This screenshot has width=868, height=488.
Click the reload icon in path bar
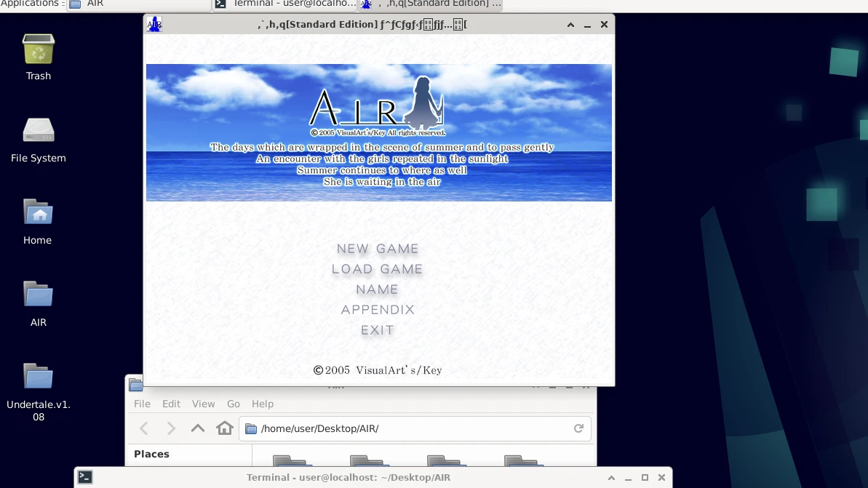[x=578, y=428]
